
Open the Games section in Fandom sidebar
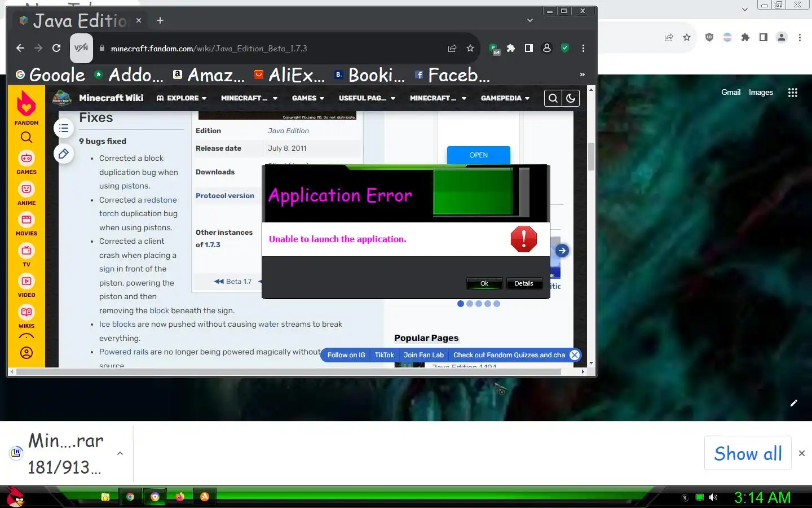(27, 163)
